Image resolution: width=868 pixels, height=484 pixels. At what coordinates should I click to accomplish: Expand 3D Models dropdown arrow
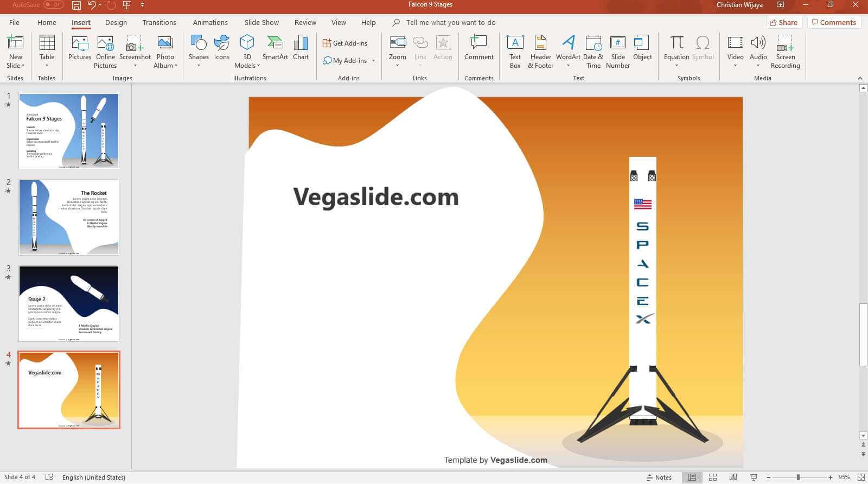(258, 66)
